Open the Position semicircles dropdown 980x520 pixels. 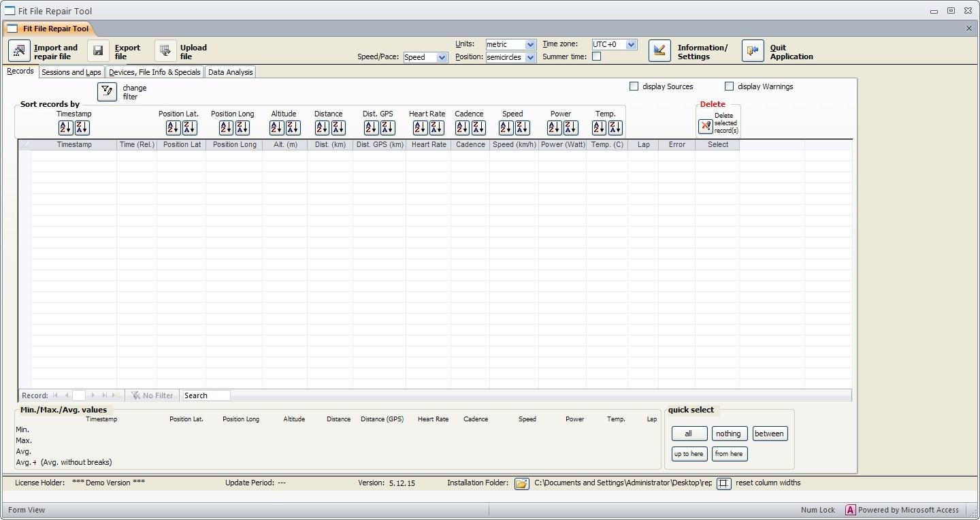coord(530,57)
